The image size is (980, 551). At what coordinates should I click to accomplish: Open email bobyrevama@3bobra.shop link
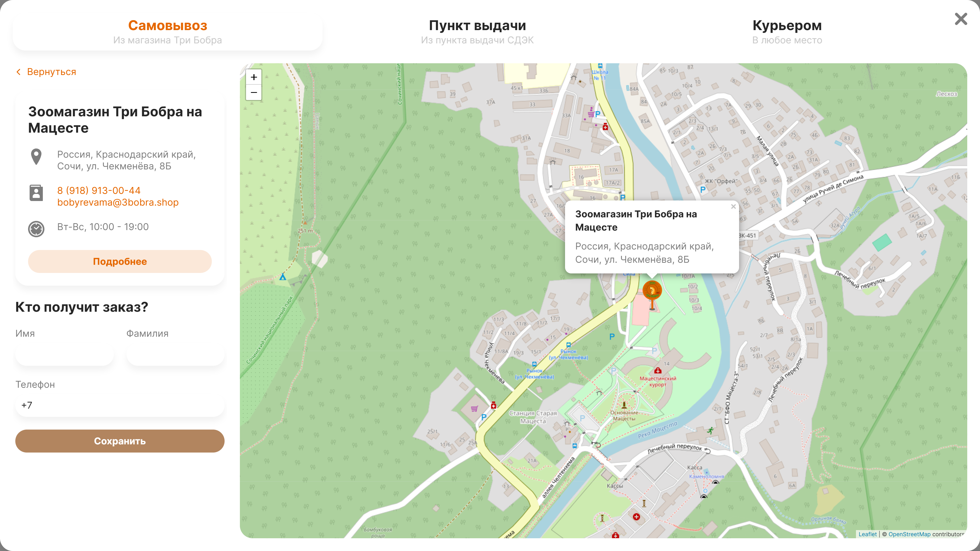pos(118,202)
